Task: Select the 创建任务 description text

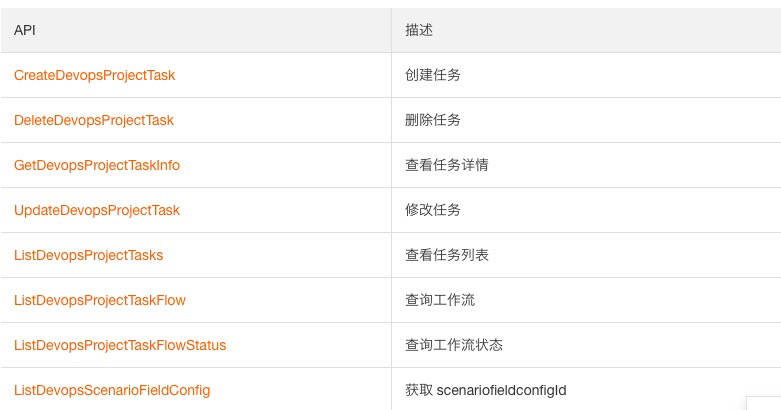Action: tap(433, 75)
